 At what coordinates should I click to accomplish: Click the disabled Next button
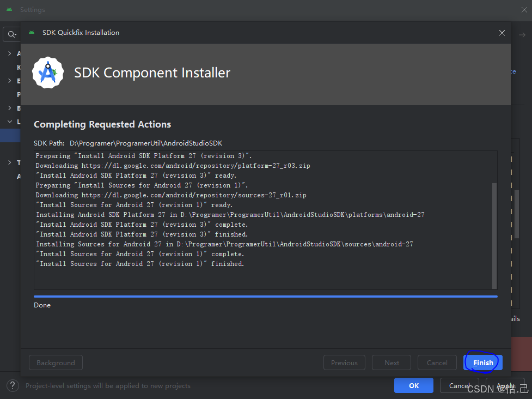(392, 362)
